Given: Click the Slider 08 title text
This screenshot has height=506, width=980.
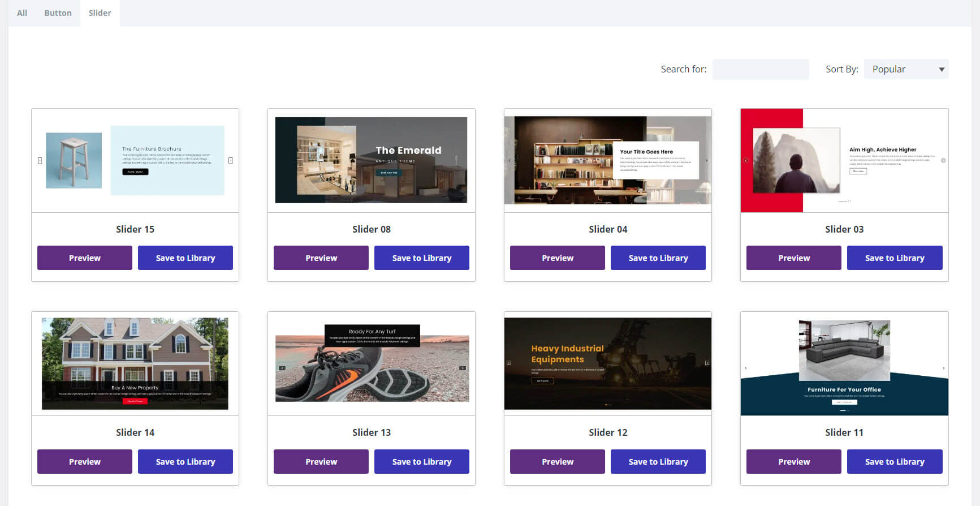Looking at the screenshot, I should 372,229.
